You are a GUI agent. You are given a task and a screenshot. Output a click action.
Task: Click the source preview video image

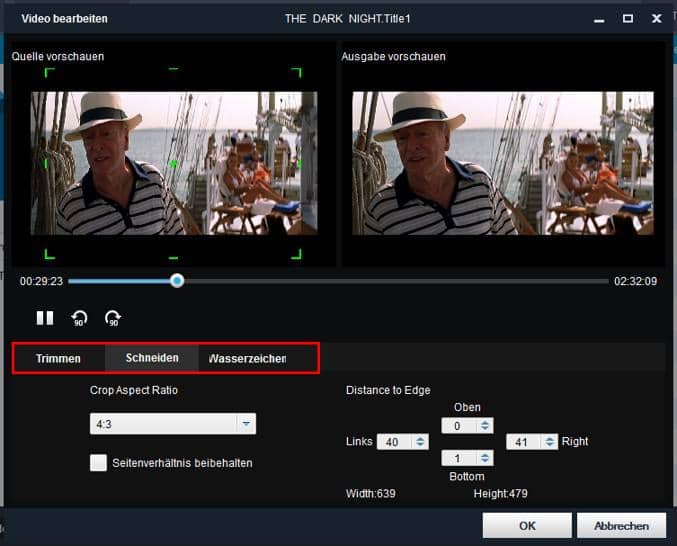pos(174,163)
